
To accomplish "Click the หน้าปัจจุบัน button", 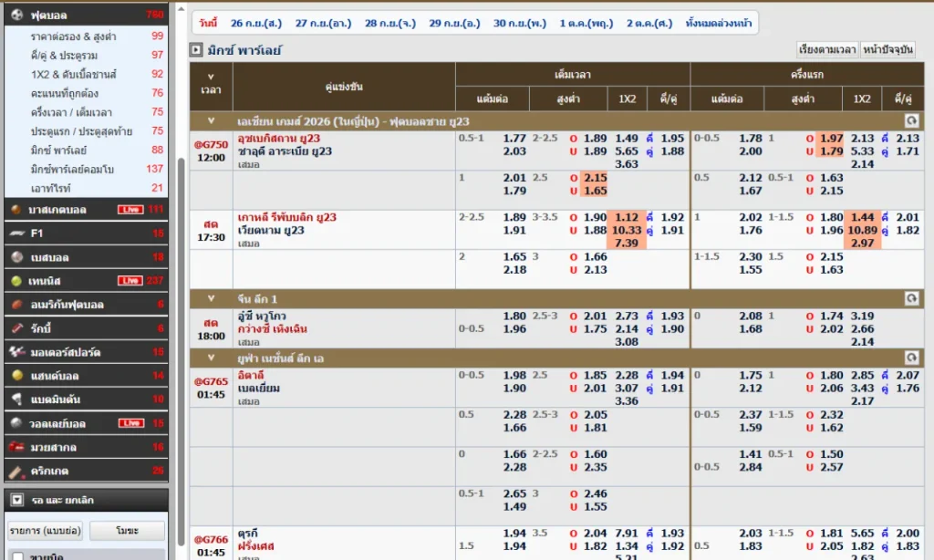I will point(887,49).
